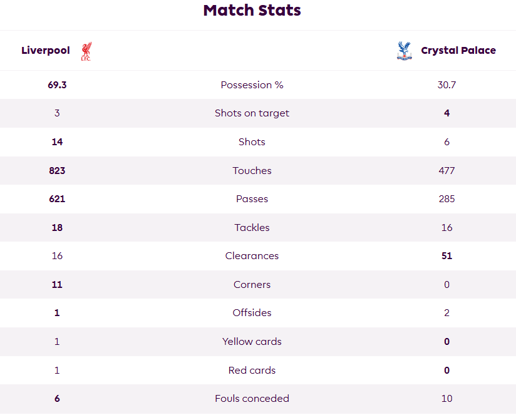This screenshot has height=420, width=516.
Task: Select the Shots on target row label
Action: (x=252, y=113)
